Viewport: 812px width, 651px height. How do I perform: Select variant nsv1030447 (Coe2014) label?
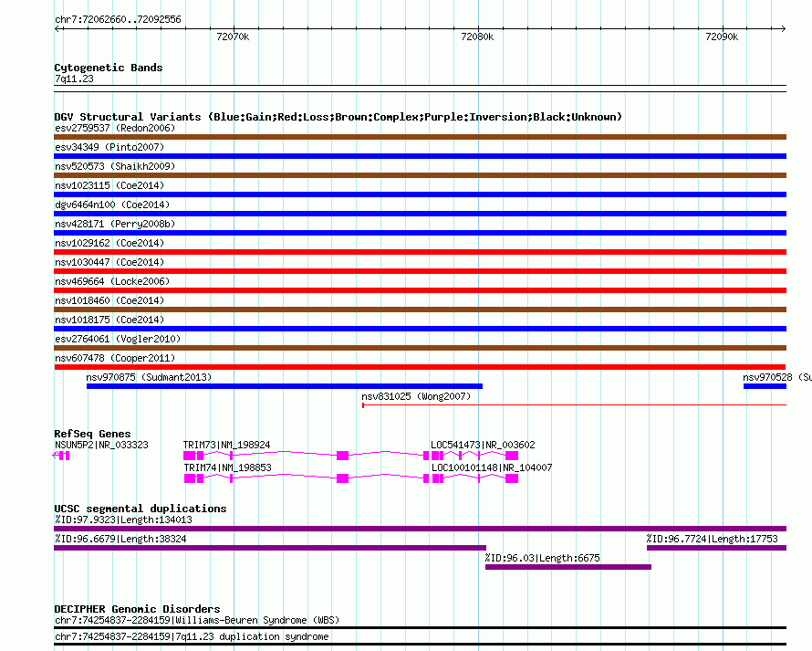[109, 262]
